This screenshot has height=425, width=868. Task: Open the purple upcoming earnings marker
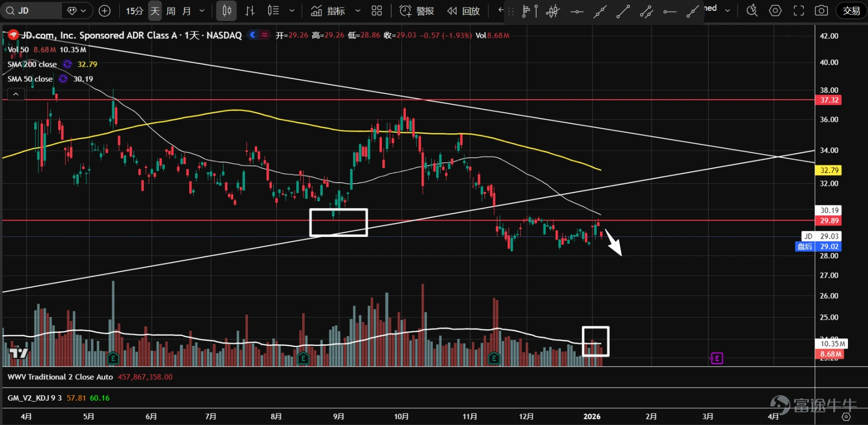coord(717,358)
